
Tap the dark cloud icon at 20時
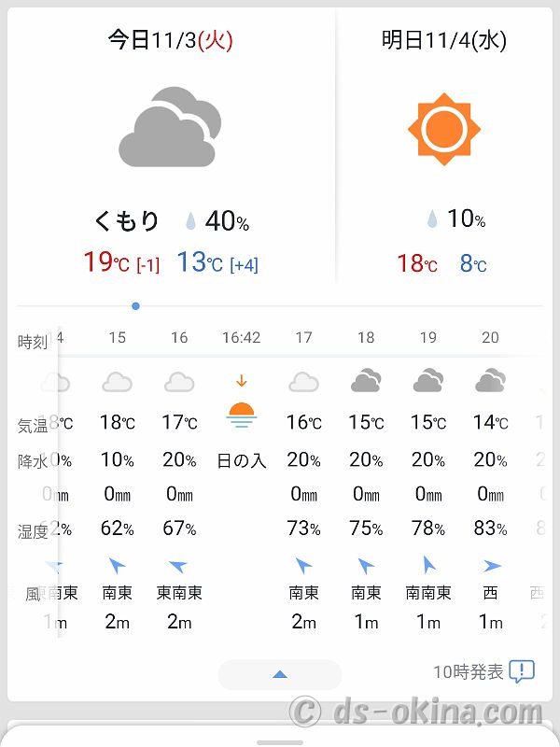pos(491,380)
